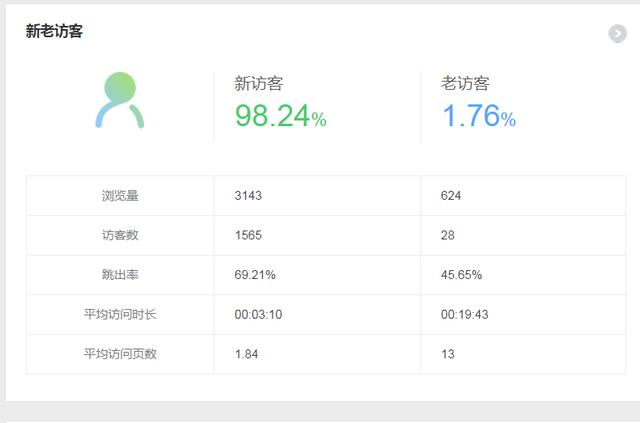Select the 1.76% returning visitor percentage
Image resolution: width=640 pixels, height=423 pixels.
pyautogui.click(x=479, y=116)
